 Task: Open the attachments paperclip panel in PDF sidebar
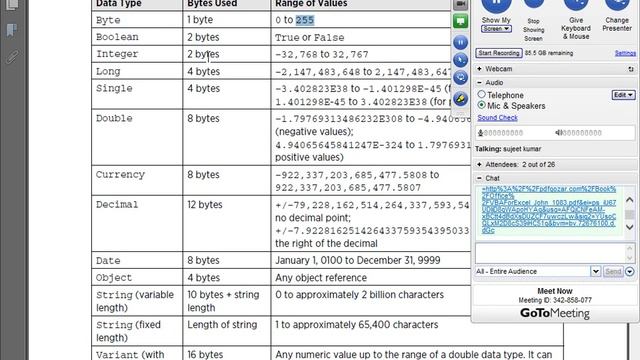11,57
